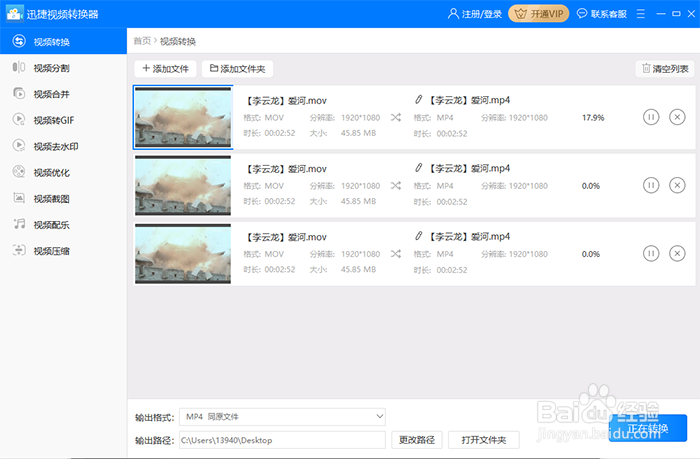
Task: Remove the first file showing 17.9%
Action: pyautogui.click(x=677, y=117)
